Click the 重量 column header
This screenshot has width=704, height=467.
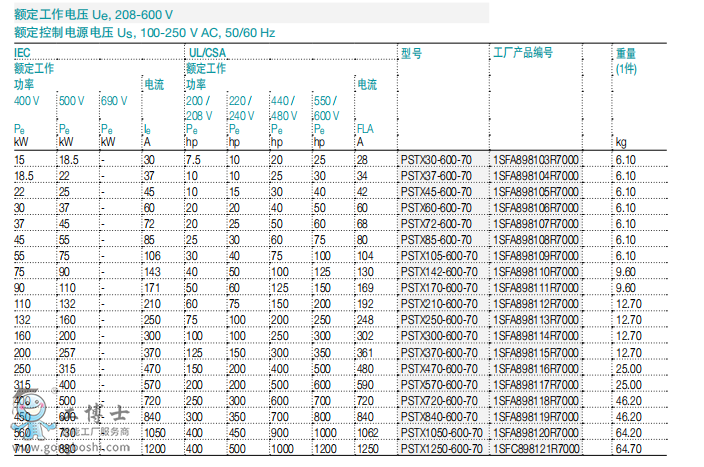point(625,52)
